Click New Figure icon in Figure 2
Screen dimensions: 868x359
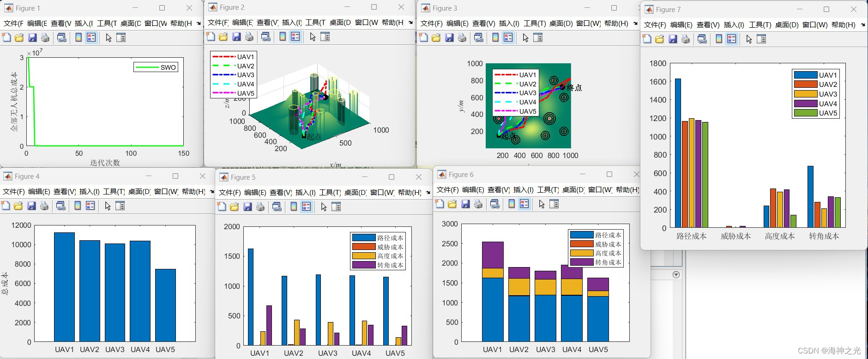point(211,37)
